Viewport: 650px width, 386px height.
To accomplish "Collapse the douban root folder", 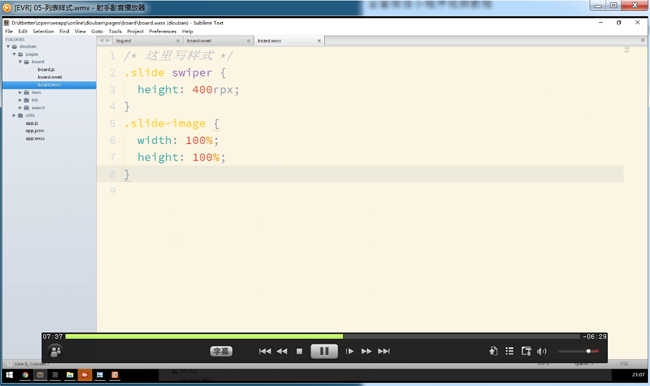I will pyautogui.click(x=8, y=46).
